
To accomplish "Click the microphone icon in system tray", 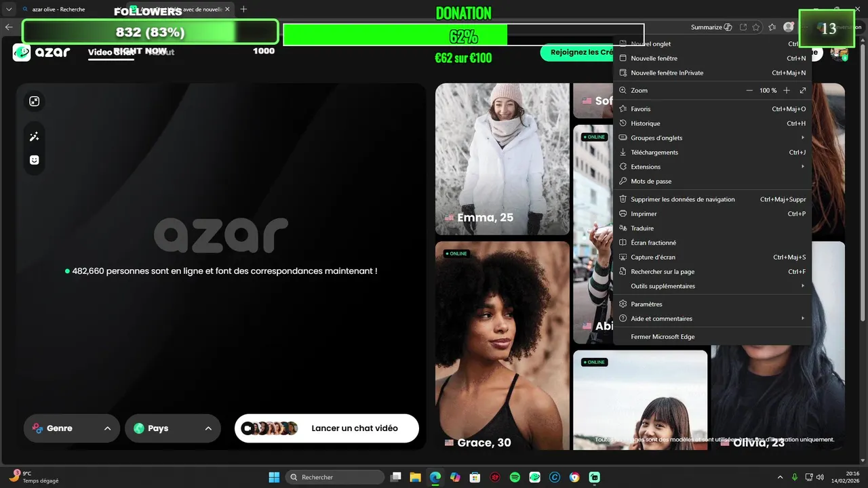I will click(795, 477).
